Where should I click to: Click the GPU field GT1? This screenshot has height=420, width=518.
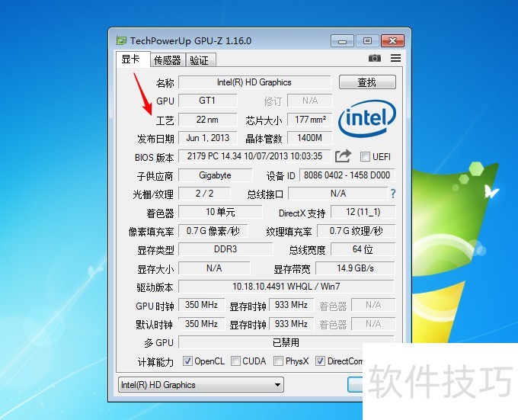pyautogui.click(x=207, y=101)
